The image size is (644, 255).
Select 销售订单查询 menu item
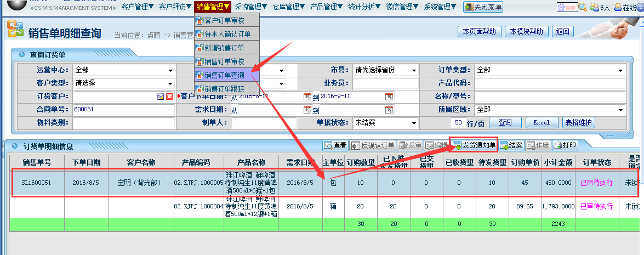tap(224, 75)
